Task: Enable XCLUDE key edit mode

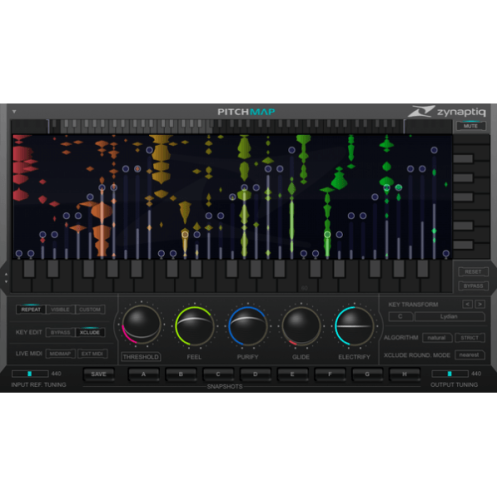Action: coord(90,332)
